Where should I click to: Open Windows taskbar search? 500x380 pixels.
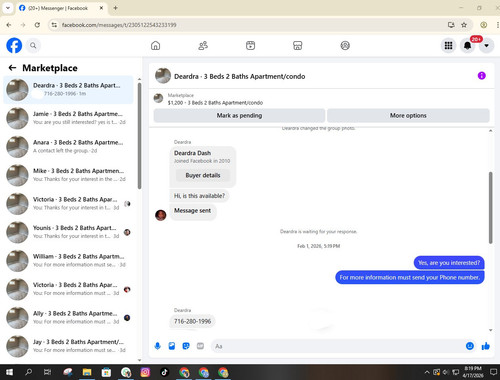coord(29,372)
